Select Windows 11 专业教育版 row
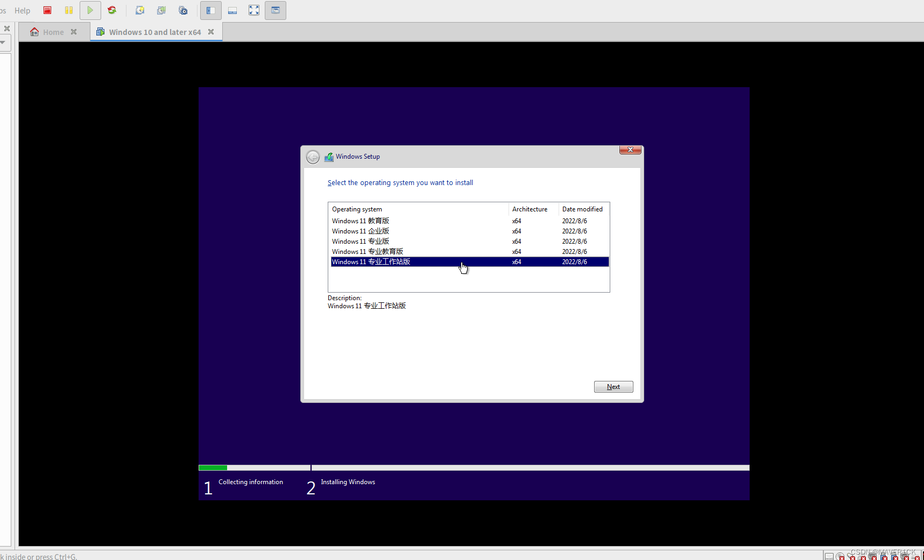Image resolution: width=924 pixels, height=560 pixels. (469, 252)
